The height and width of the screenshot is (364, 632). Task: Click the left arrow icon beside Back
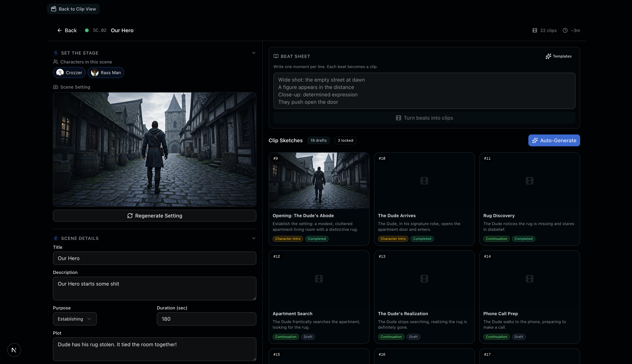(60, 30)
